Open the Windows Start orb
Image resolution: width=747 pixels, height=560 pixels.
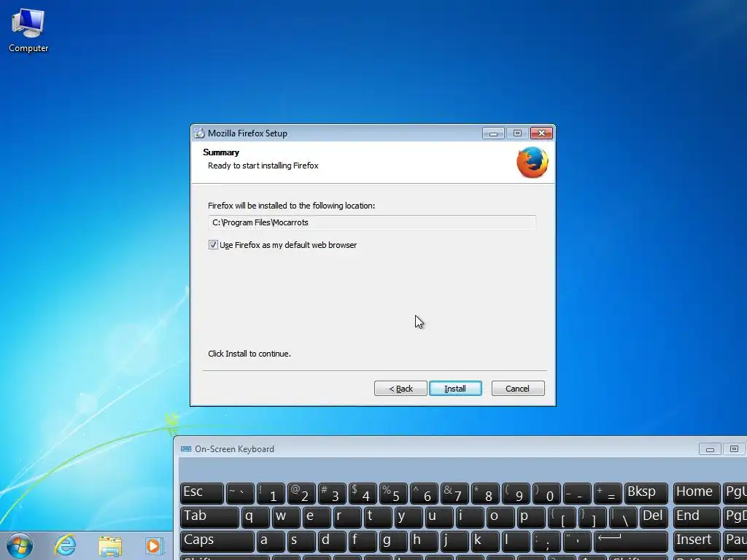pos(20,545)
